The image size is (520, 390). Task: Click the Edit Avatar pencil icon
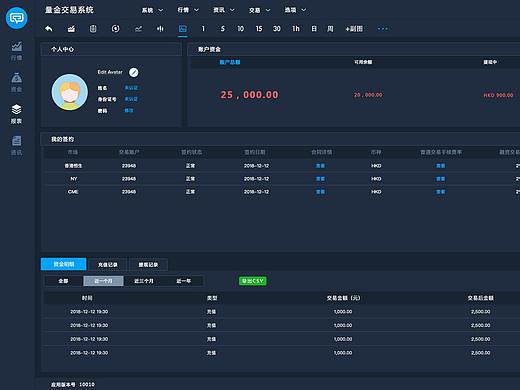(x=134, y=72)
